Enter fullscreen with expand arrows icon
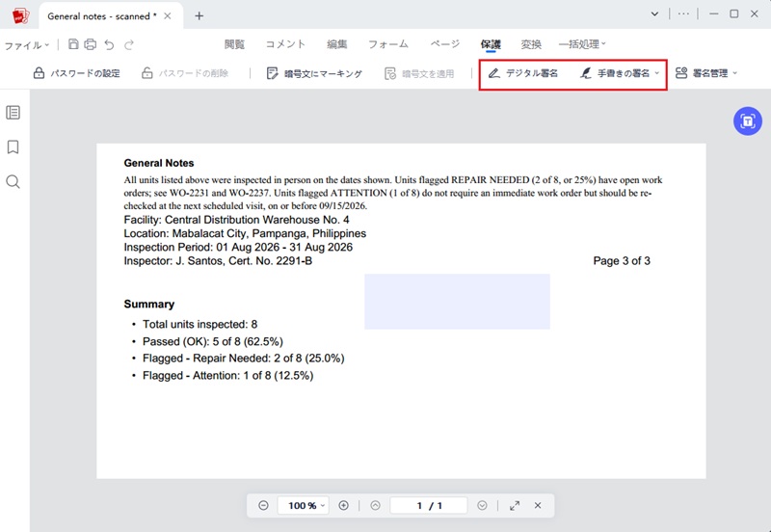 click(x=515, y=505)
